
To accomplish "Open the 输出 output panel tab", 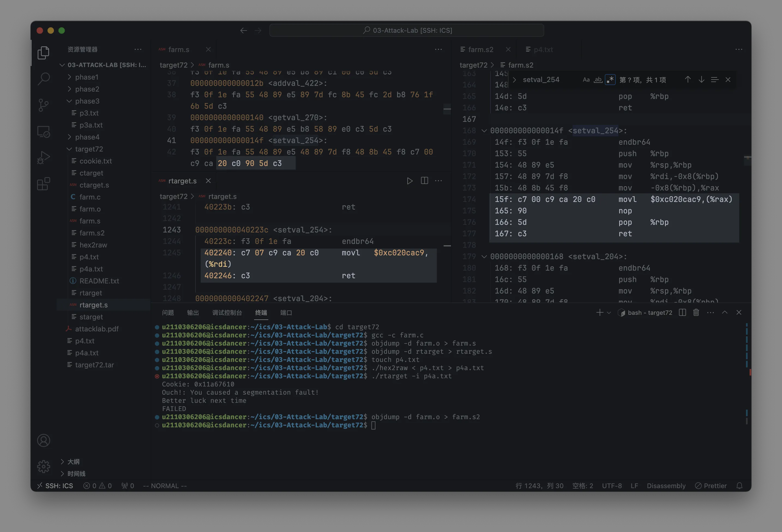I will pyautogui.click(x=193, y=313).
